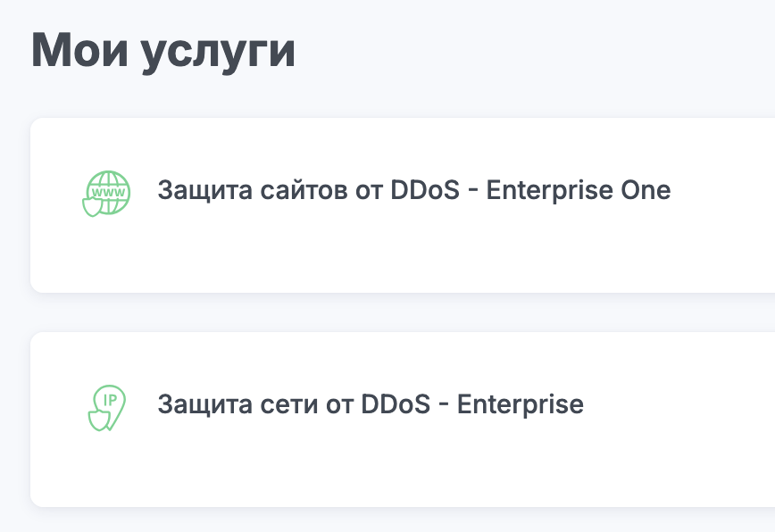775x532 pixels.
Task: Click the IP location shield icon
Action: (x=106, y=407)
